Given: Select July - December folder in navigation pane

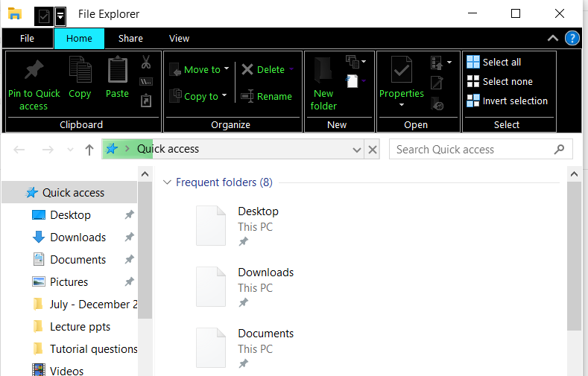Looking at the screenshot, I should [86, 304].
